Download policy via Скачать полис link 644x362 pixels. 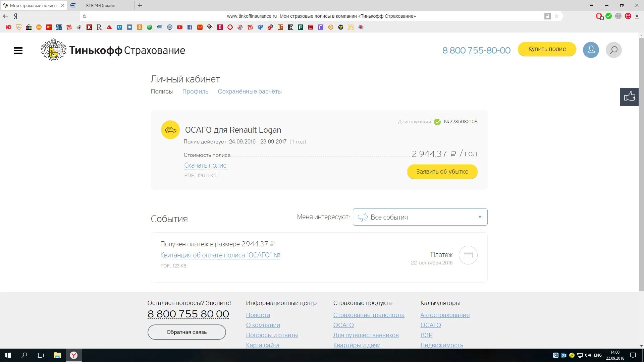click(x=205, y=165)
